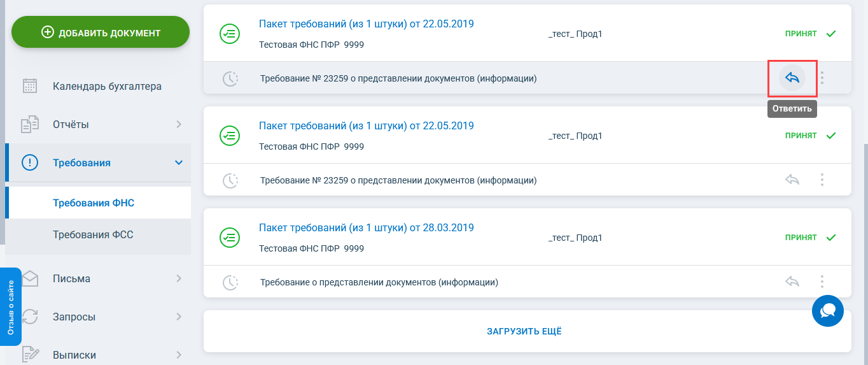Open the three-dot menu for the 28.03.2019 requirement
Viewport: 868px width, 365px height.
point(822,282)
